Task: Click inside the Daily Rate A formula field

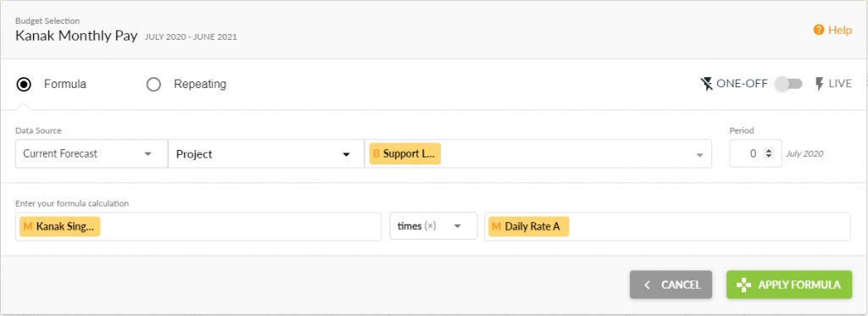Action: (x=667, y=226)
